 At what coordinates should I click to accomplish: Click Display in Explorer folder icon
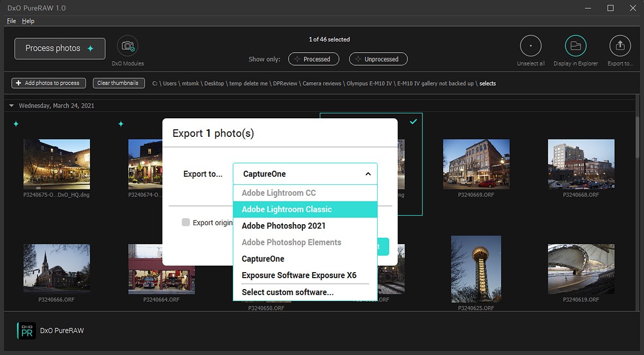(575, 46)
